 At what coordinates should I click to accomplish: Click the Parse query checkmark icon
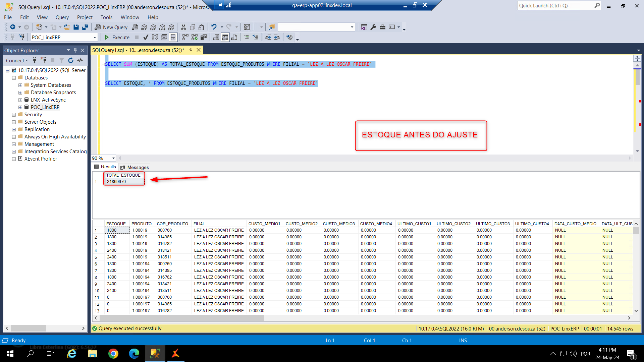[146, 37]
